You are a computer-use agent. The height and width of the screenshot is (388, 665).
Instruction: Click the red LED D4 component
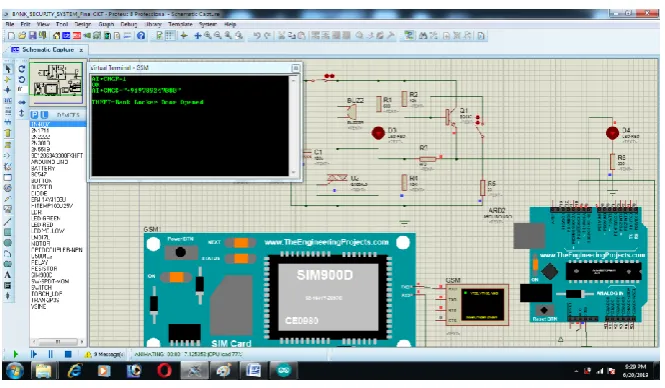(612, 133)
